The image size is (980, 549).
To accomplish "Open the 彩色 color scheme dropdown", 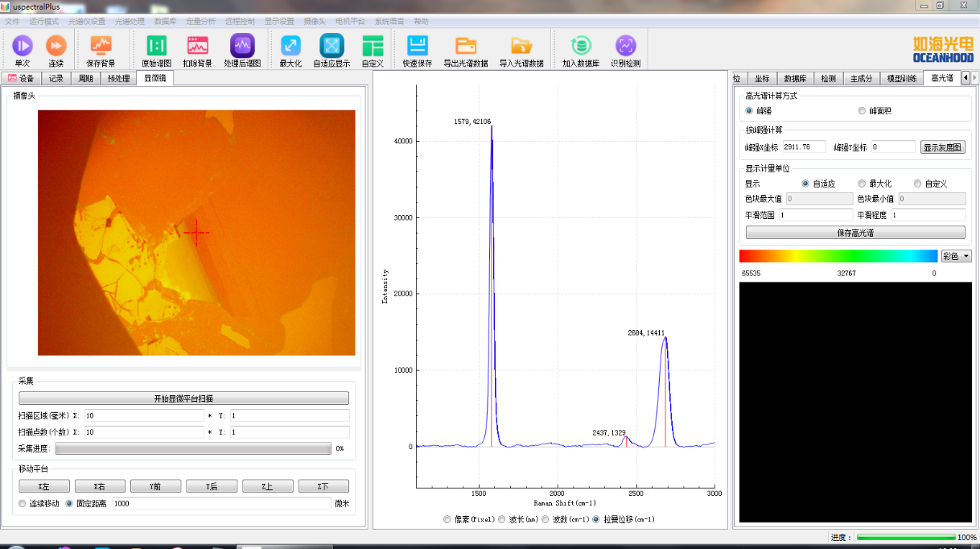I will (x=956, y=256).
